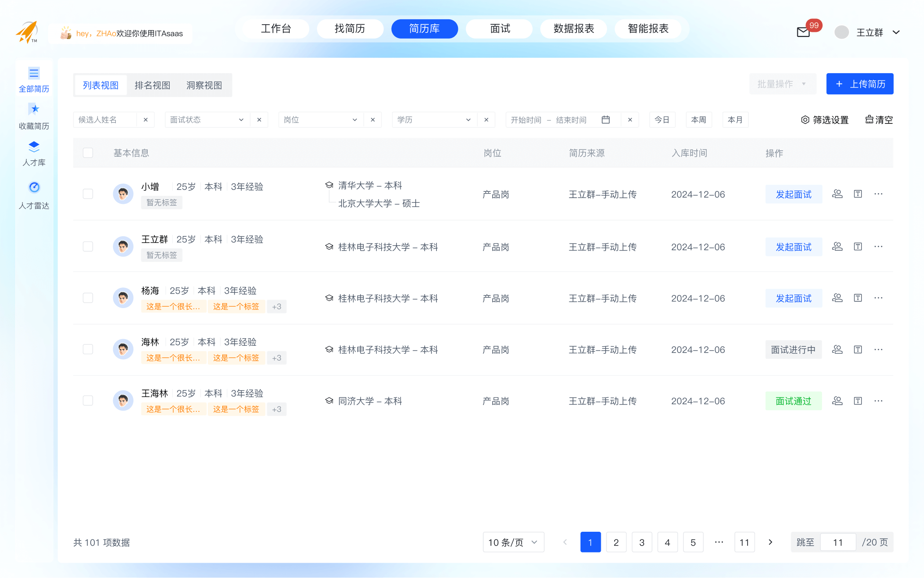Open the 面试 top navigation tab
The height and width of the screenshot is (578, 924).
coord(499,29)
